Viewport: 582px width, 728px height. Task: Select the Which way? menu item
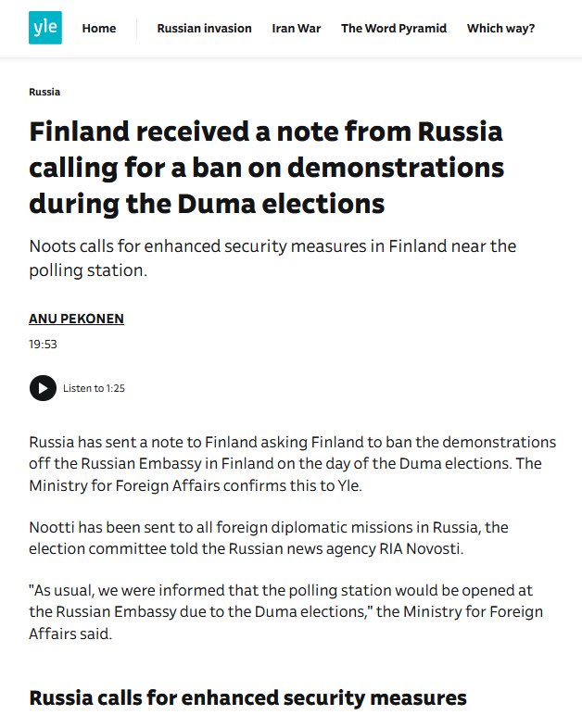point(500,29)
